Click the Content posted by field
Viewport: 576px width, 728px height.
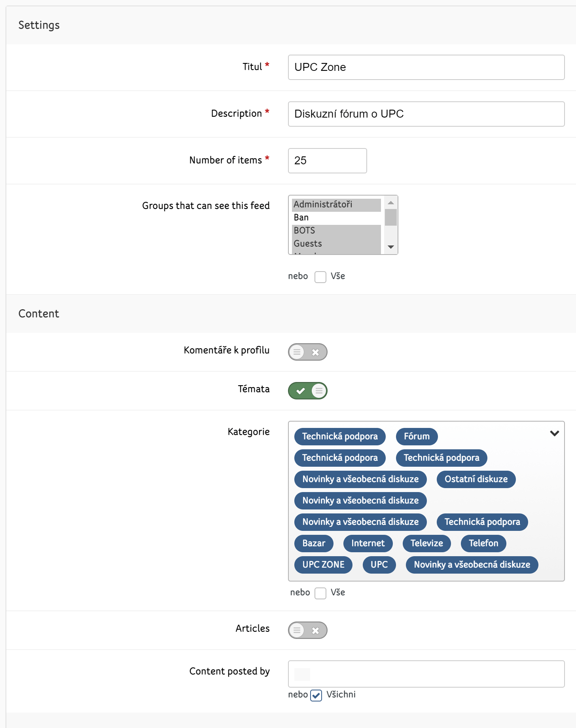coord(426,674)
